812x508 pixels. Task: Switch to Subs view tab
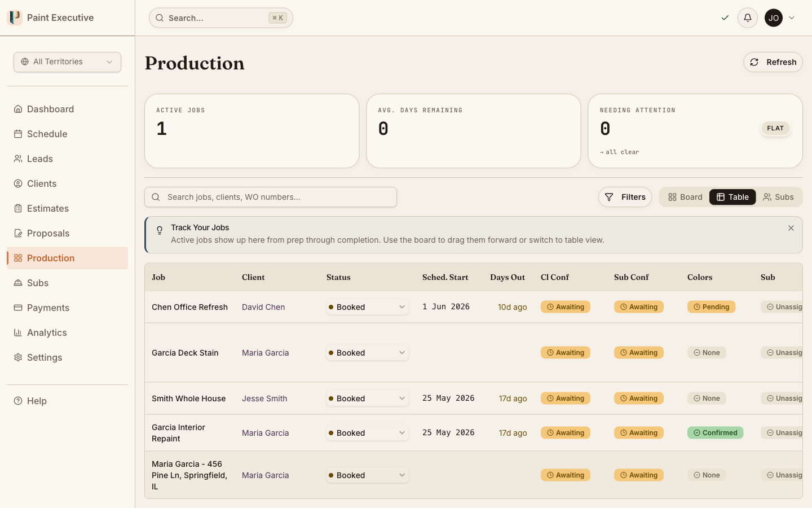pyautogui.click(x=778, y=197)
